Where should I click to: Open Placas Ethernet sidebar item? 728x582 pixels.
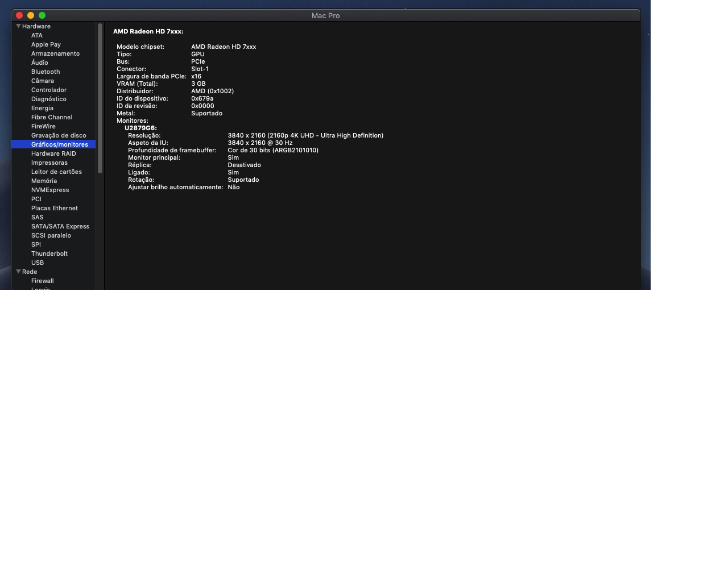pyautogui.click(x=53, y=208)
